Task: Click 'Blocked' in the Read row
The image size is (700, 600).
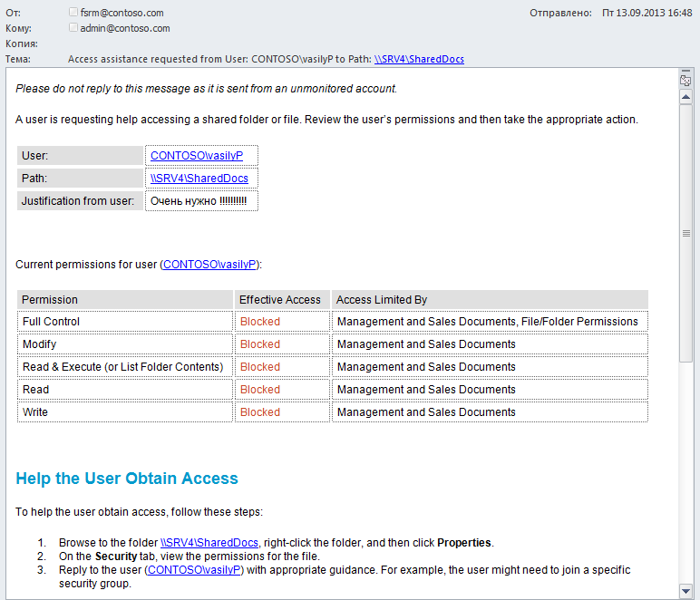Action: 260,390
